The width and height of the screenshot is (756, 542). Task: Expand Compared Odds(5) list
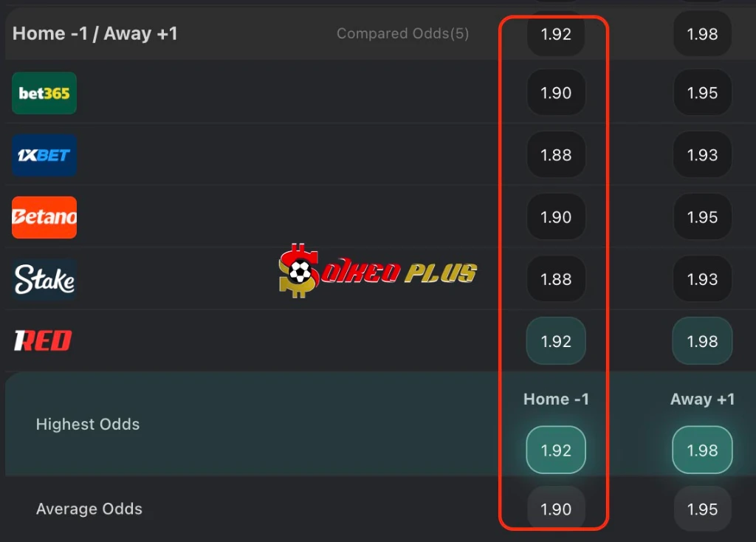click(x=402, y=33)
